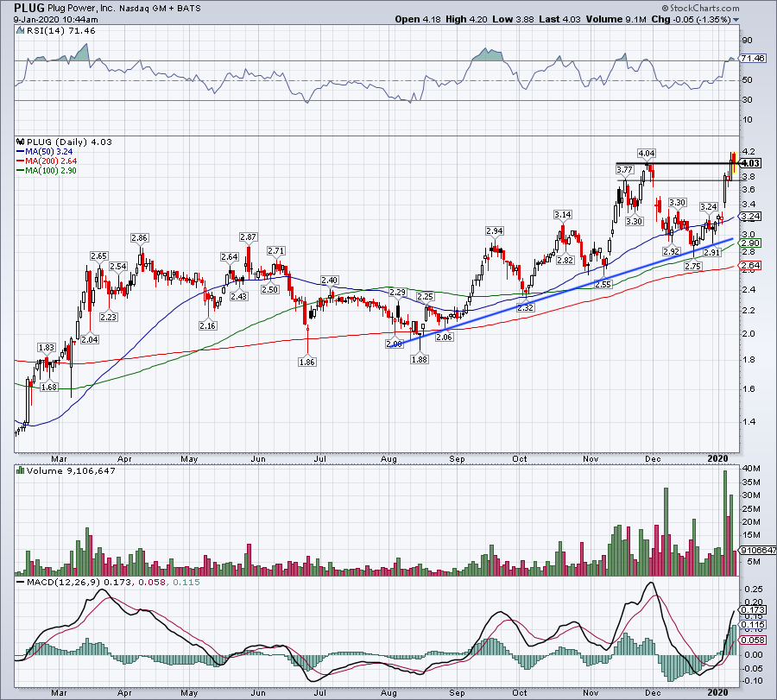Click the black line marker before MACD(12,26,9)
Screen dimensions: 777x700
point(21,582)
